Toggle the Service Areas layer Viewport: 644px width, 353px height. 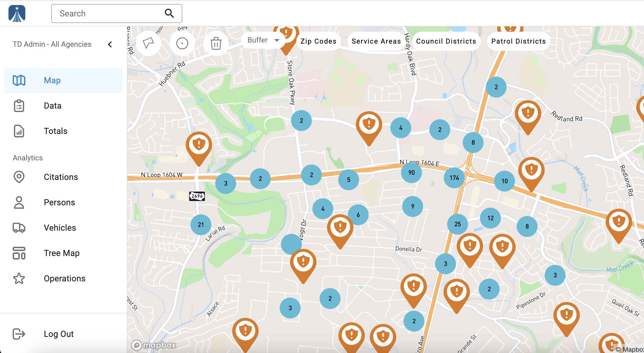(376, 41)
